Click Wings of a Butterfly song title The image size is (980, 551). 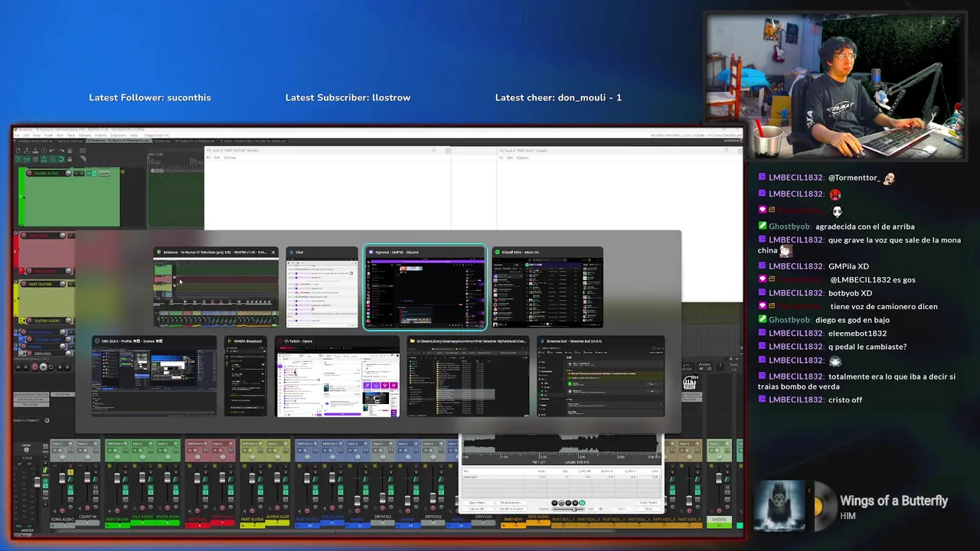click(893, 500)
